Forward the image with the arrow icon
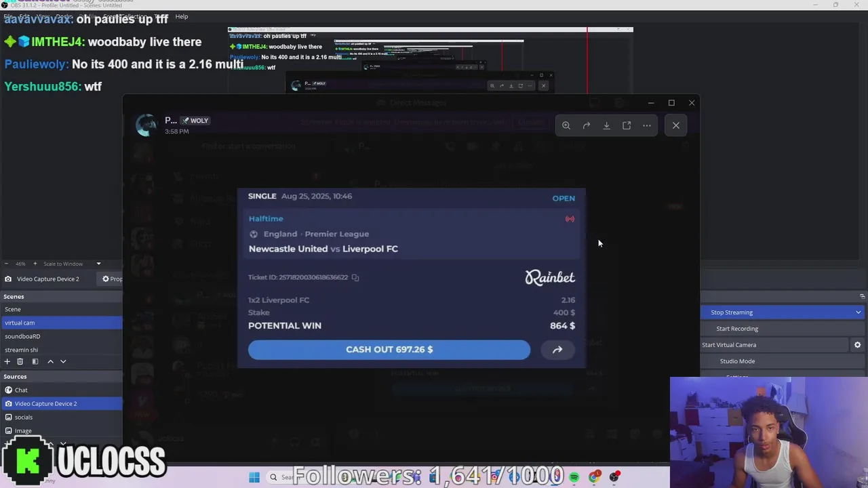This screenshot has width=868, height=488. [x=587, y=125]
